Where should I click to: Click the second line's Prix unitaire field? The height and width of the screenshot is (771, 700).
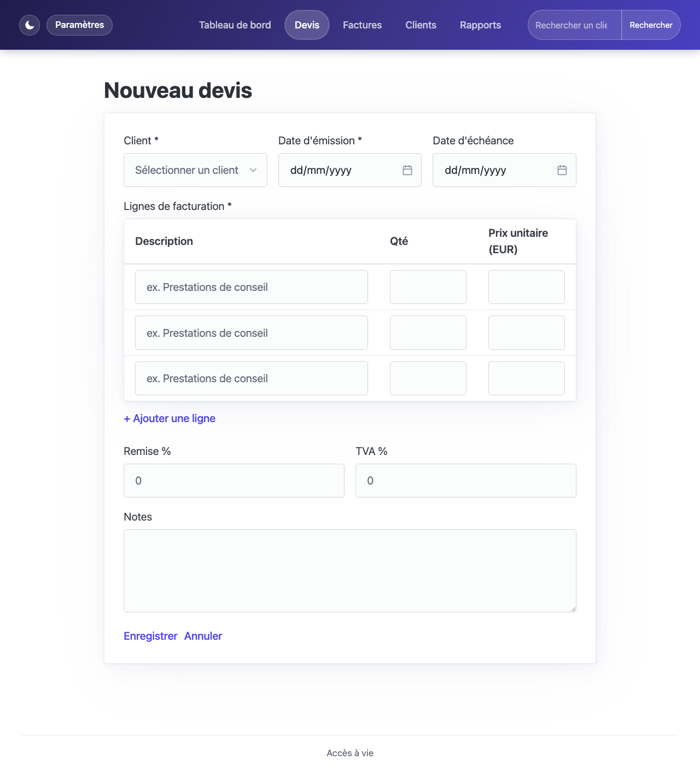click(x=527, y=333)
